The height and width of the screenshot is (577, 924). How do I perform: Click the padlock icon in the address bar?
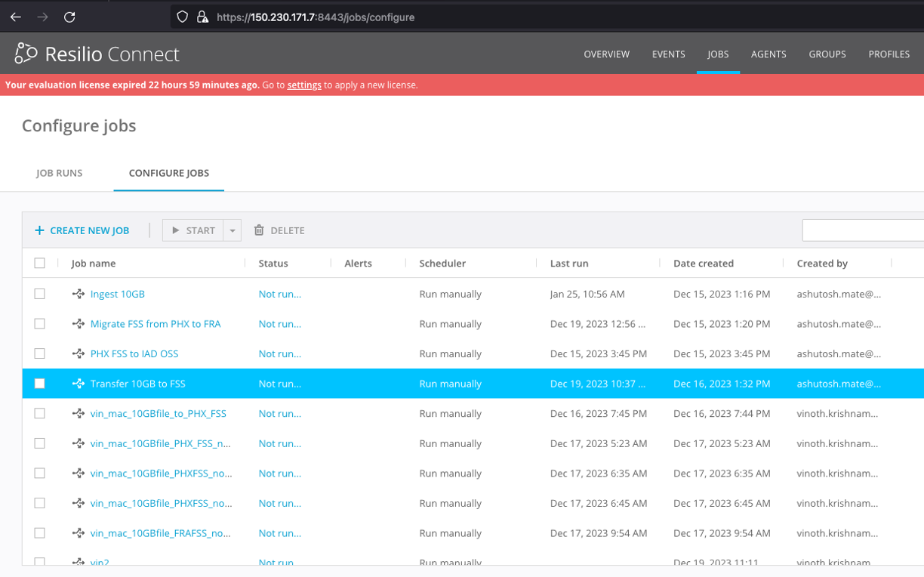click(x=202, y=17)
